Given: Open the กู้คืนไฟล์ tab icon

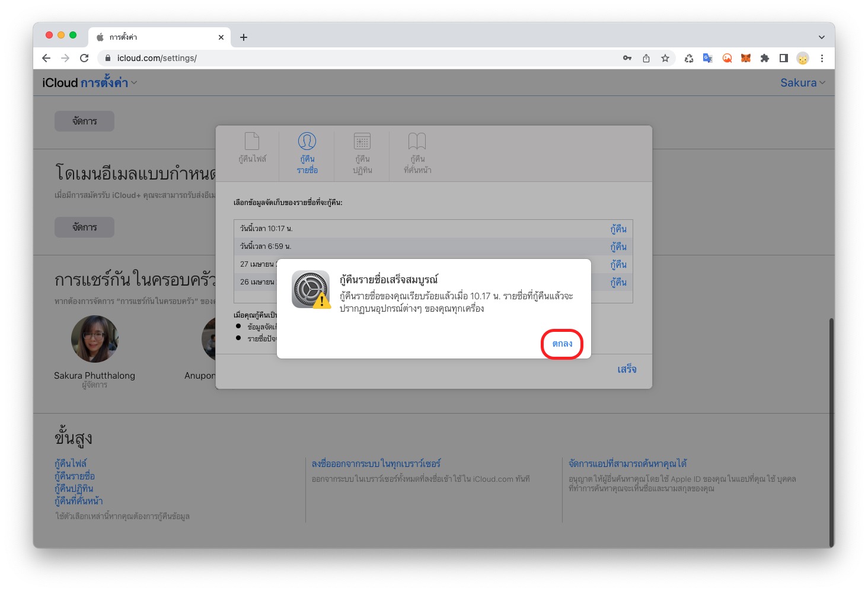Looking at the screenshot, I should (x=252, y=148).
